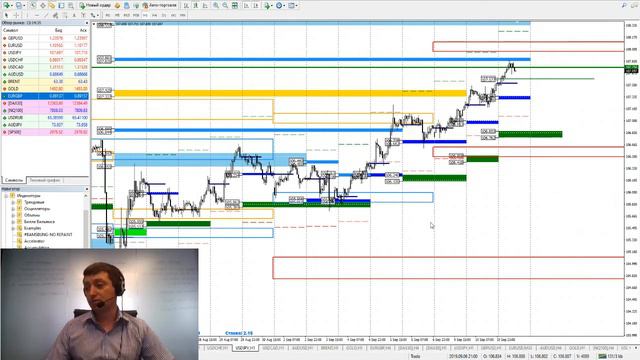This screenshot has width=640, height=360.
Task: Click the connection status indicator in status bar
Action: pos(612,356)
